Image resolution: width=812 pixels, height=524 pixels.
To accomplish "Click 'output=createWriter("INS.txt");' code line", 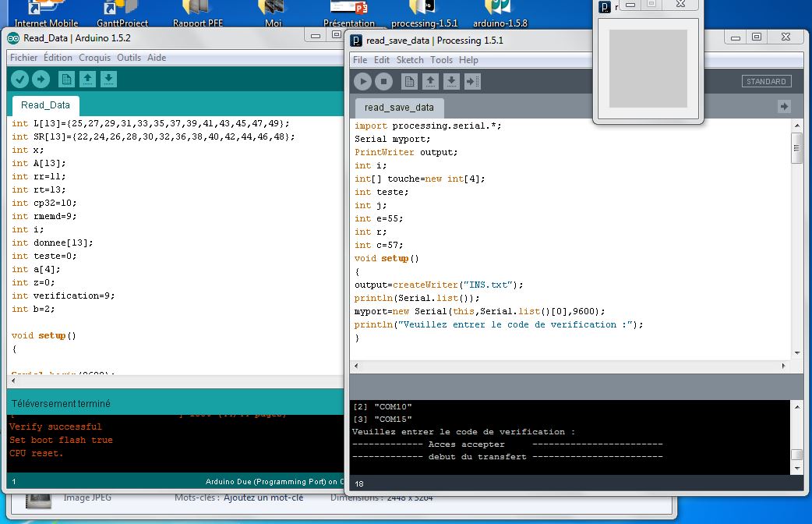I will click(x=439, y=285).
